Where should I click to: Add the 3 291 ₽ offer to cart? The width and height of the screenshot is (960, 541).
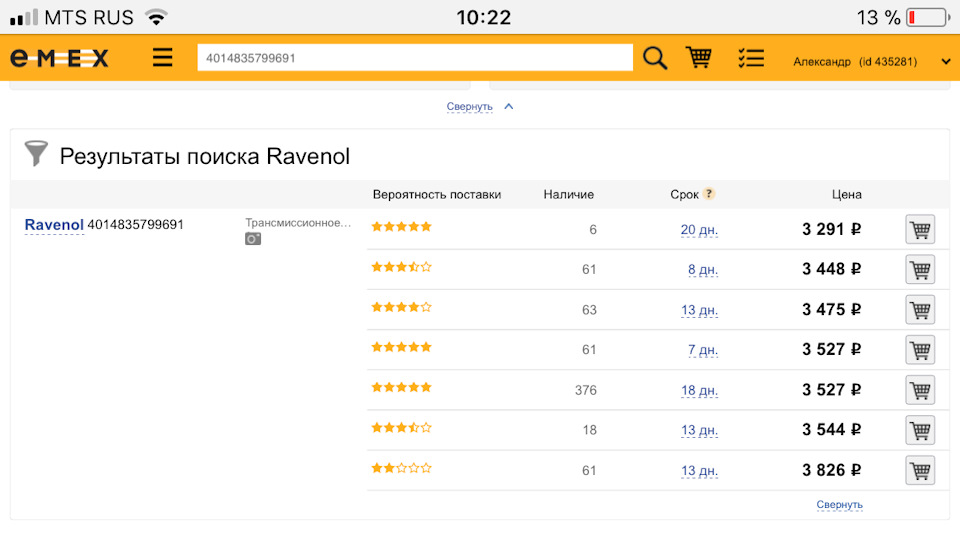[920, 230]
